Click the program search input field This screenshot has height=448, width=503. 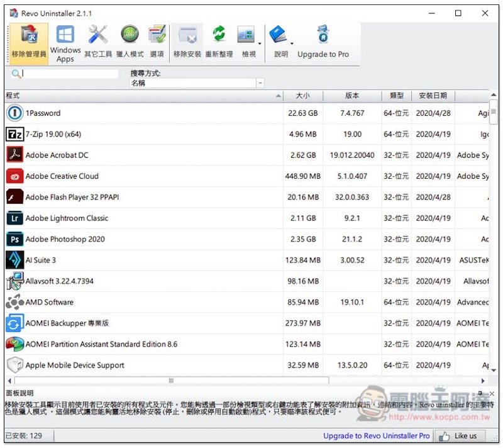pyautogui.click(x=69, y=74)
